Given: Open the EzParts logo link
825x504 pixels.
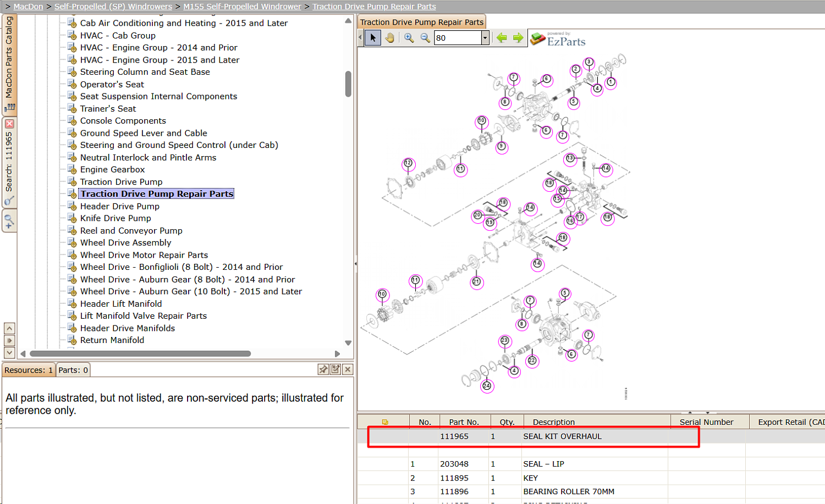Looking at the screenshot, I should pyautogui.click(x=558, y=39).
